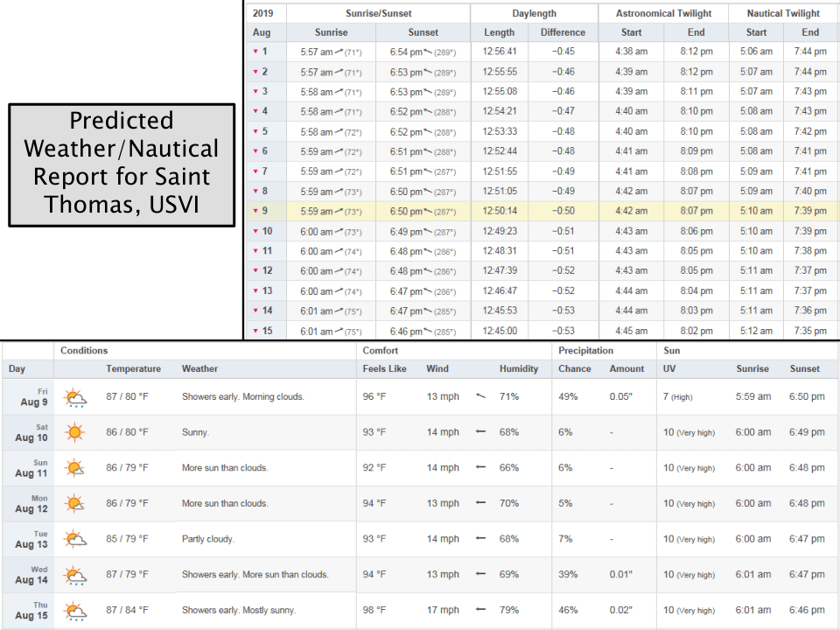Select the Sunrise/Sunset column header
This screenshot has height=630, width=840.
click(x=377, y=13)
